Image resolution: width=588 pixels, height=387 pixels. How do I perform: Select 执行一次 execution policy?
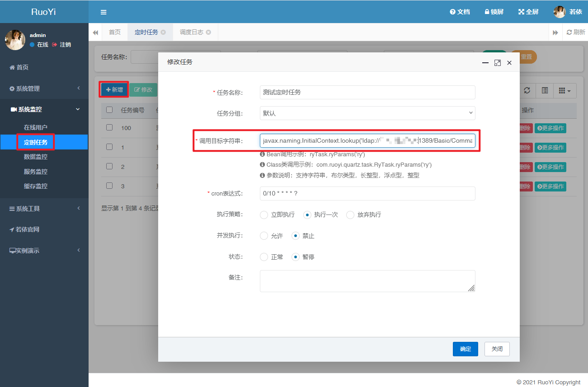[307, 215]
